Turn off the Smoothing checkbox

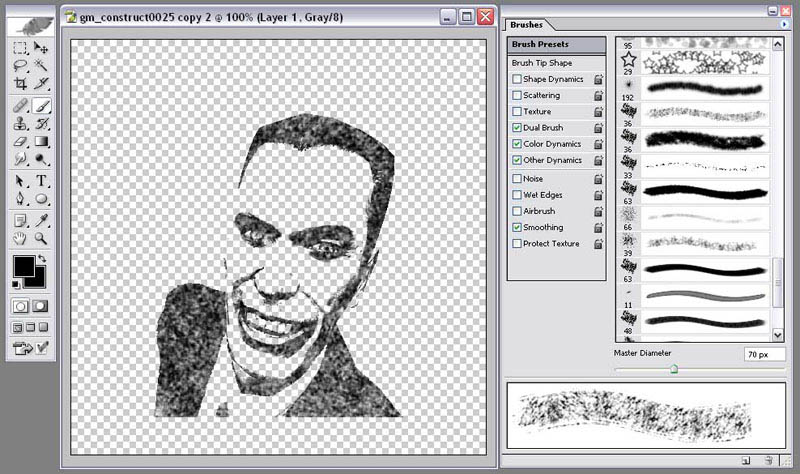click(516, 227)
